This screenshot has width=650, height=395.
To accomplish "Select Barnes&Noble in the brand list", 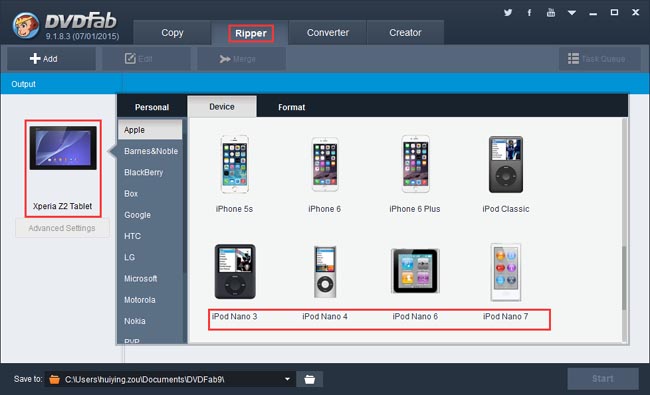I will (x=150, y=151).
